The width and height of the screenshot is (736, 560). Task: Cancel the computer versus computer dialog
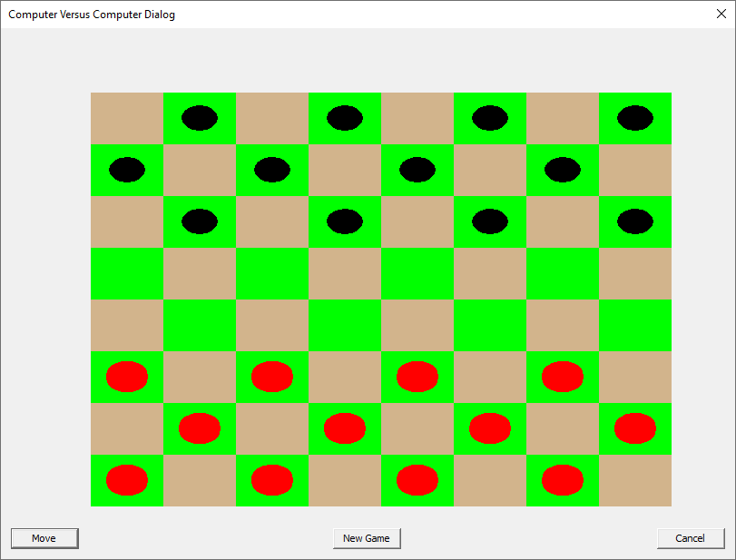tap(690, 537)
